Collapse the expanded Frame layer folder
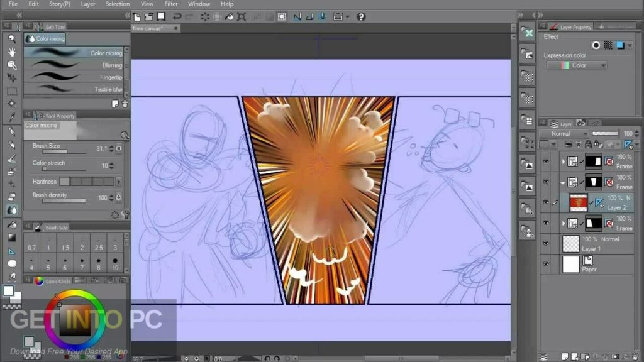This screenshot has height=362, width=644. coord(563,182)
